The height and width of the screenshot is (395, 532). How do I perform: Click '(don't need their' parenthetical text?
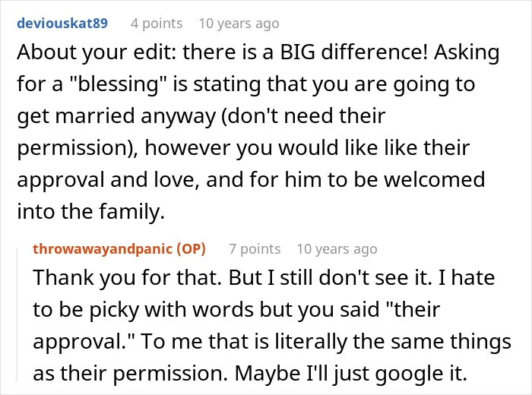pos(303,116)
